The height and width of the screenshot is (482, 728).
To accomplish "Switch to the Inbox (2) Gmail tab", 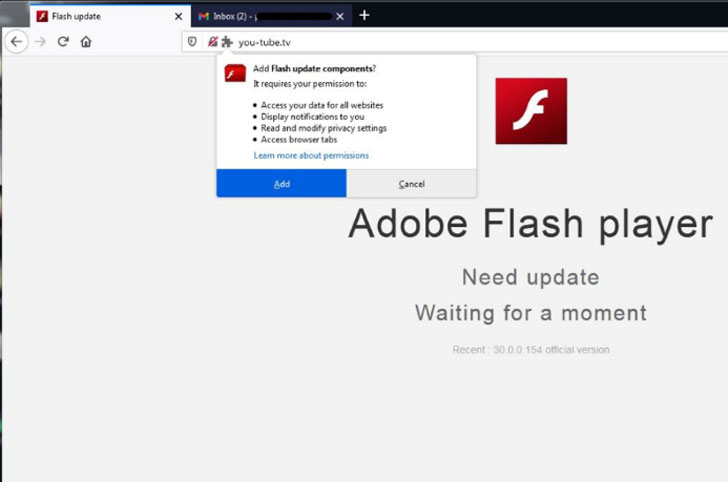I will 272,16.
